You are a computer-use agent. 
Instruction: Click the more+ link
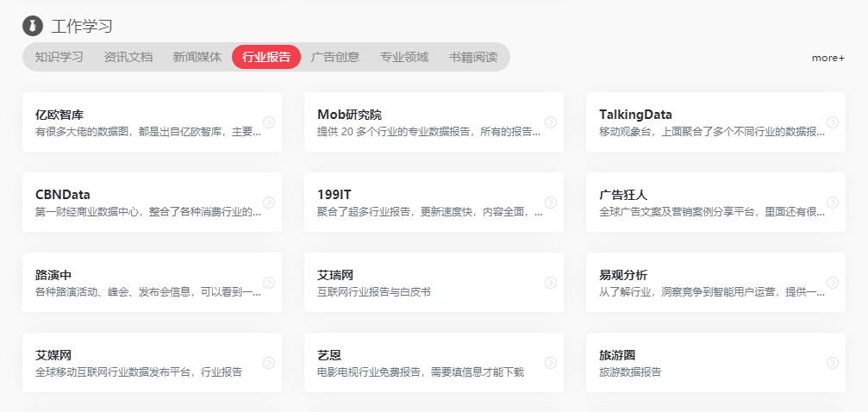click(x=828, y=58)
